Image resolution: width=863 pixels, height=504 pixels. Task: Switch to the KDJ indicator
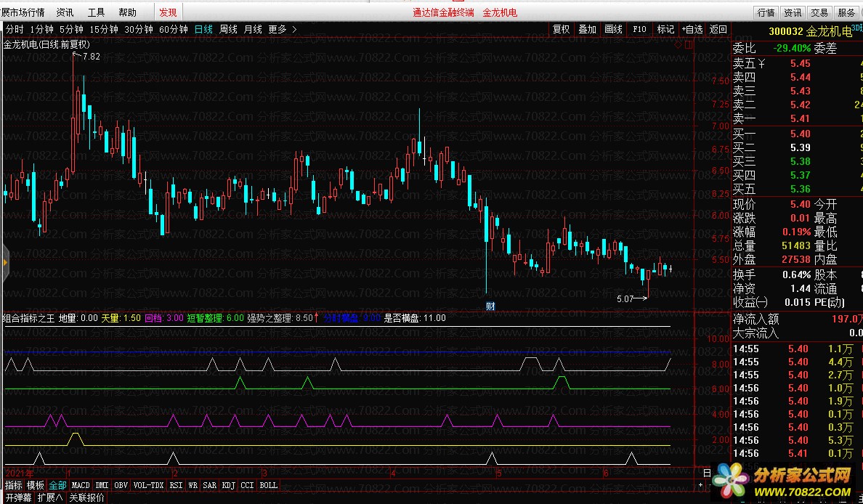(x=228, y=485)
